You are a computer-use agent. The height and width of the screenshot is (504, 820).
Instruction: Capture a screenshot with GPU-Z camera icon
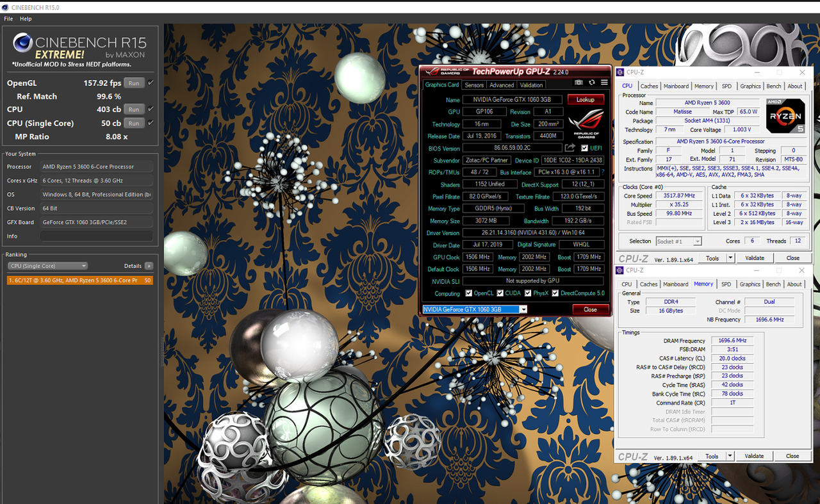pos(578,83)
